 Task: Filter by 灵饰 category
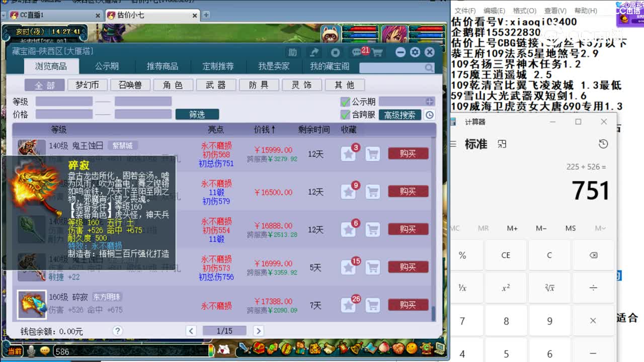coord(301,85)
